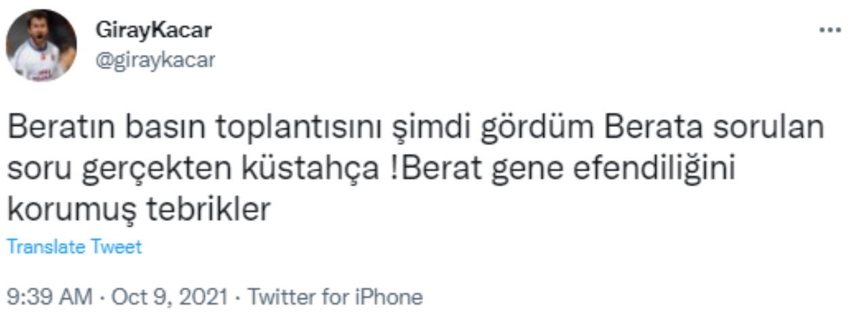Image resolution: width=868 pixels, height=325 pixels.
Task: Click the Translate Tweet link
Action: pyautogui.click(x=74, y=247)
